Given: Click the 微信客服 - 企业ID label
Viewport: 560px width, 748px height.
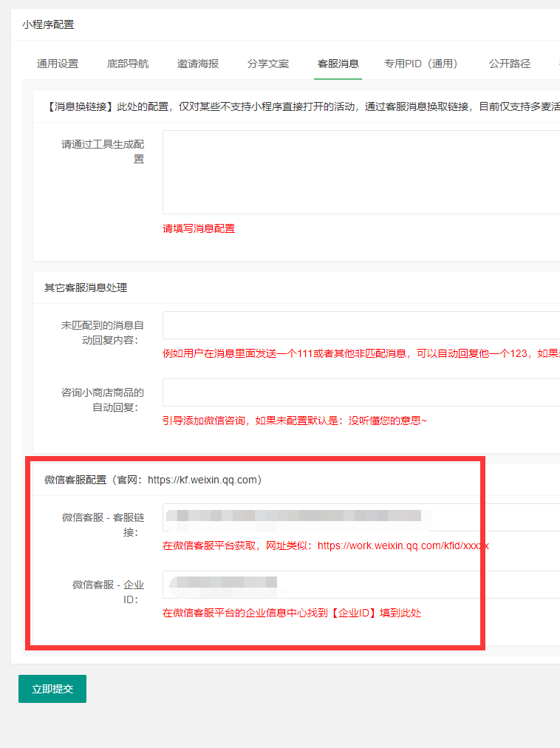Looking at the screenshot, I should point(109,592).
